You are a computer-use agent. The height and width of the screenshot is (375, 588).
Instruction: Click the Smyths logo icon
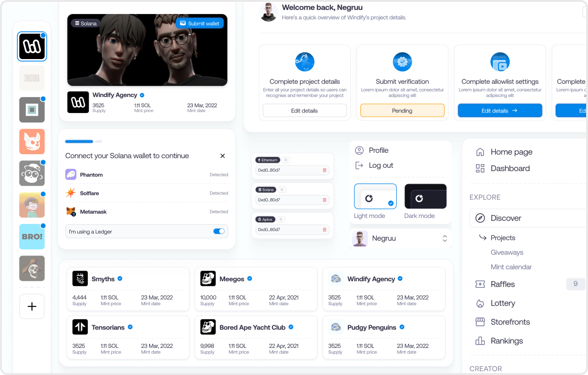pos(80,278)
